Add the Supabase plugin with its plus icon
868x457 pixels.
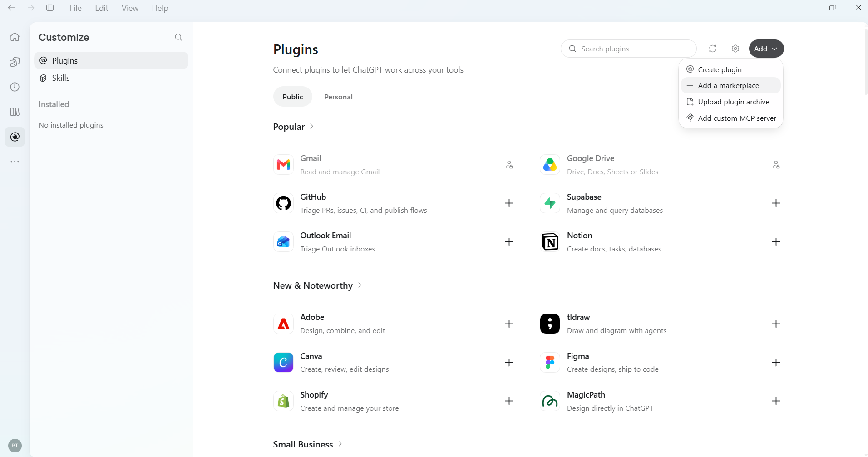click(776, 203)
